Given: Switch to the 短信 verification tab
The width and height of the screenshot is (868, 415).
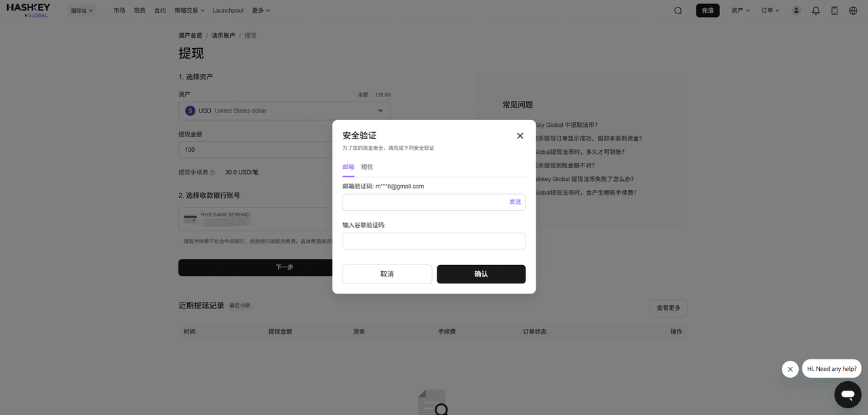Looking at the screenshot, I should [367, 167].
